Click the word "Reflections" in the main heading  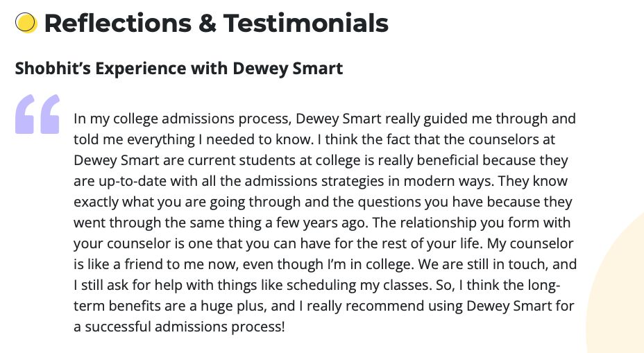click(x=117, y=24)
